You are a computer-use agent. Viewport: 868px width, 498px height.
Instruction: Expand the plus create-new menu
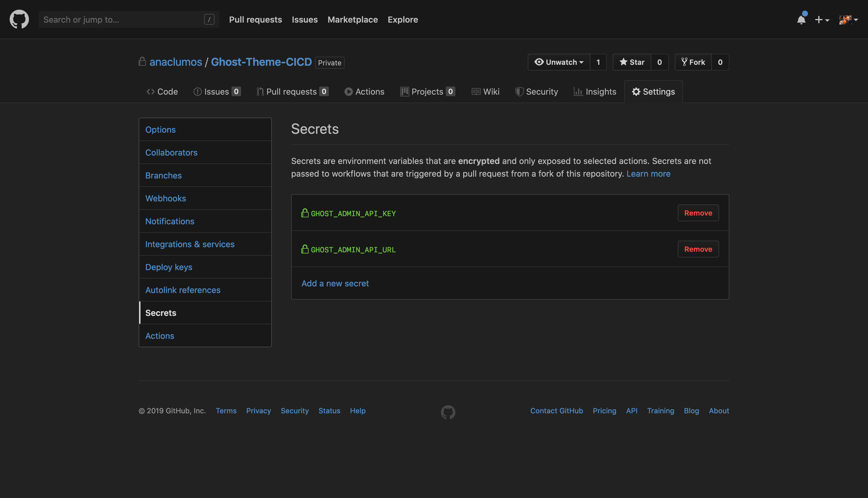(x=822, y=20)
